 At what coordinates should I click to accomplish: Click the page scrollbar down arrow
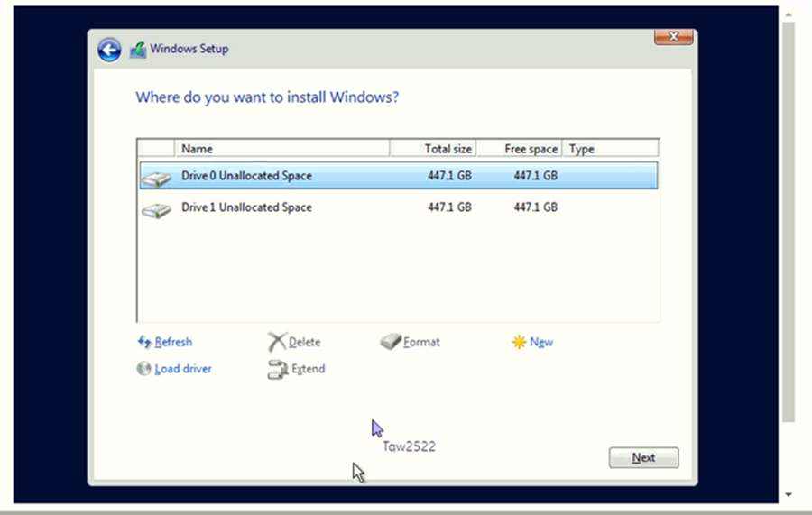(789, 495)
